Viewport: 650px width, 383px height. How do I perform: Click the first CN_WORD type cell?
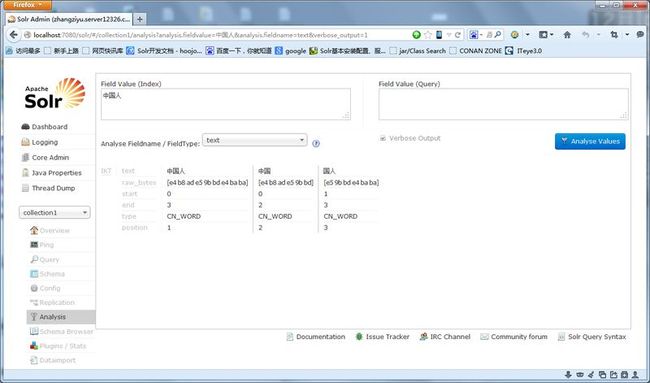coord(184,216)
